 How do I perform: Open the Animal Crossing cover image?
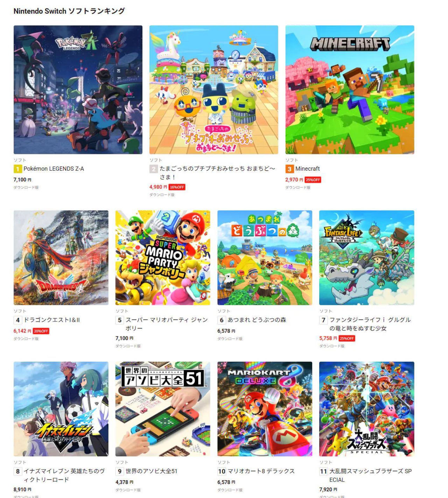265,258
